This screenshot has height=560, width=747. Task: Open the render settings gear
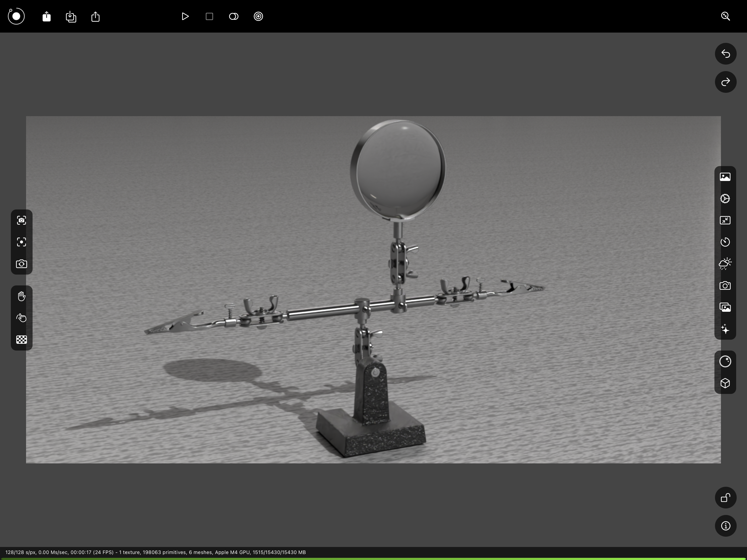point(725,199)
